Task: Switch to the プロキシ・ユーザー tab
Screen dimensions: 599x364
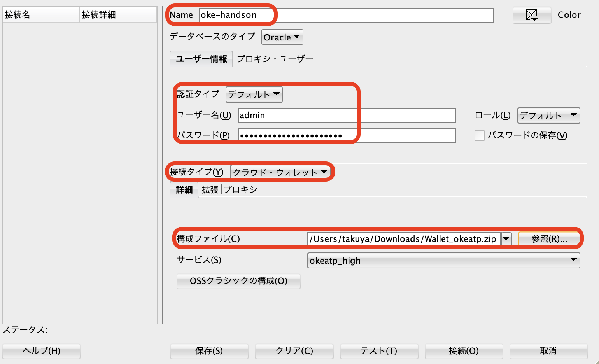Action: [x=275, y=59]
